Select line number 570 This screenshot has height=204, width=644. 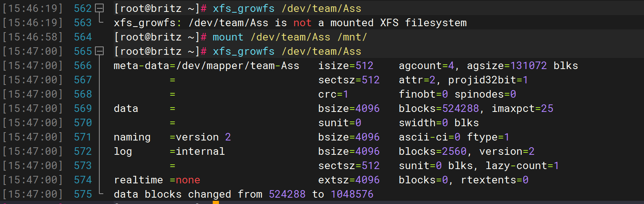click(x=83, y=123)
